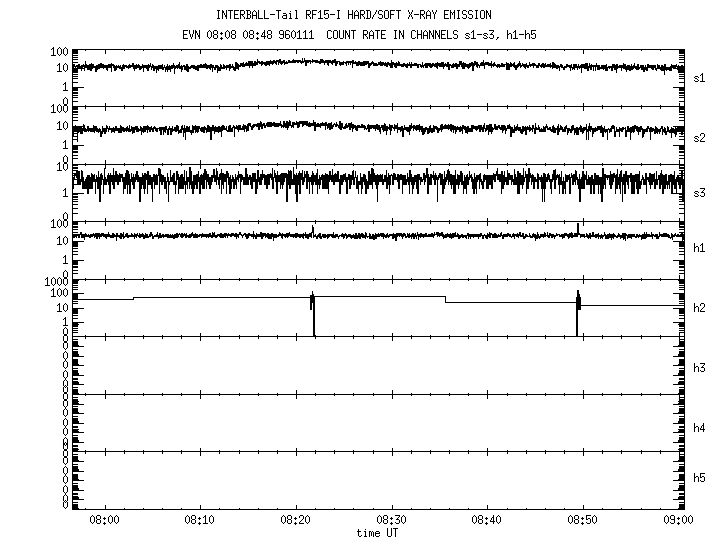Click the INTERBALL-Tail RF15-I plot title
Image resolution: width=720 pixels, height=550 pixels.
coord(353,15)
